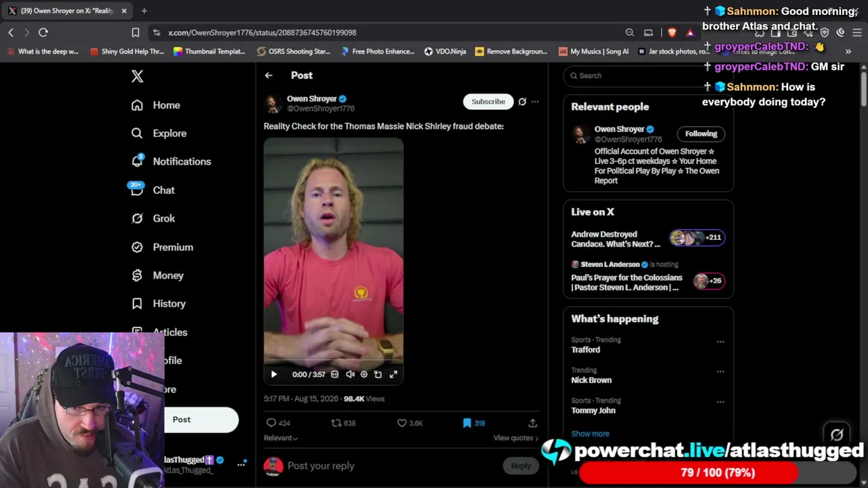Open View quotes link

tap(516, 438)
